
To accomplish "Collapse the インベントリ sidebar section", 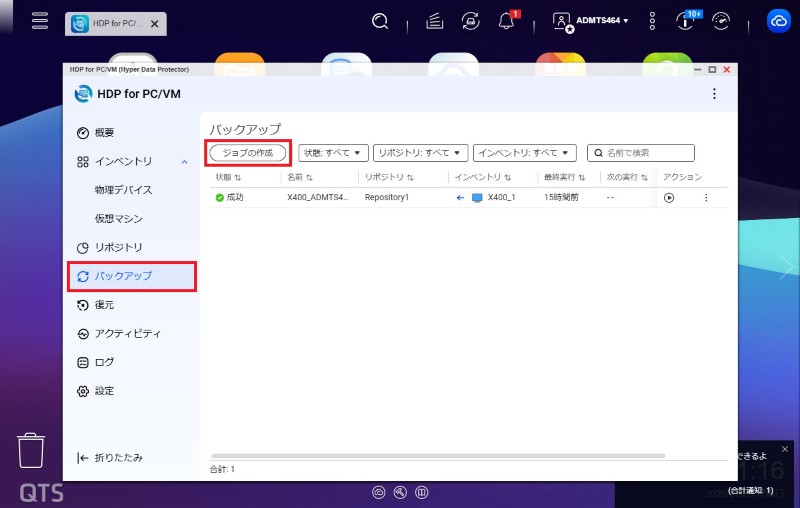I will (x=184, y=161).
